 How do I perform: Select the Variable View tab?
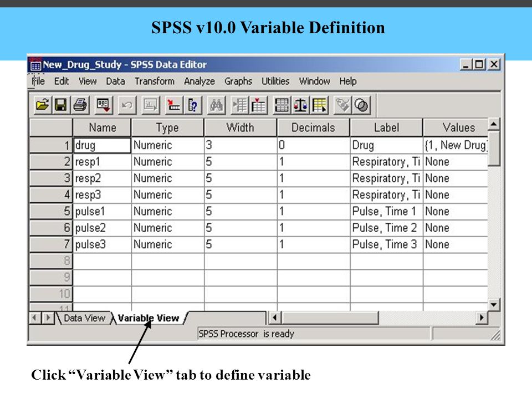(x=149, y=318)
